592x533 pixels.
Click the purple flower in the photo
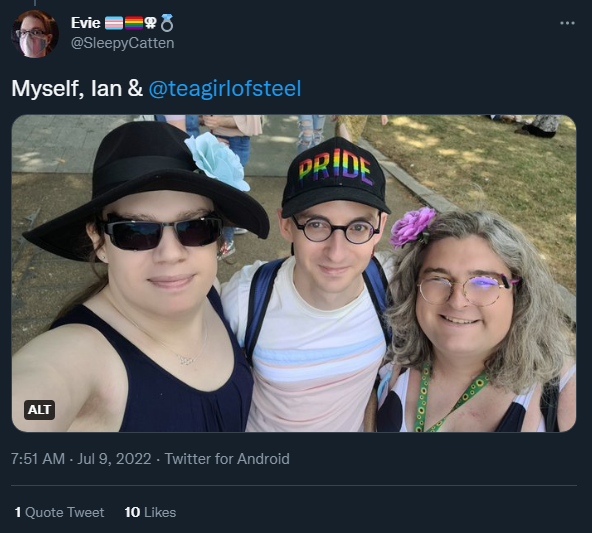(412, 227)
